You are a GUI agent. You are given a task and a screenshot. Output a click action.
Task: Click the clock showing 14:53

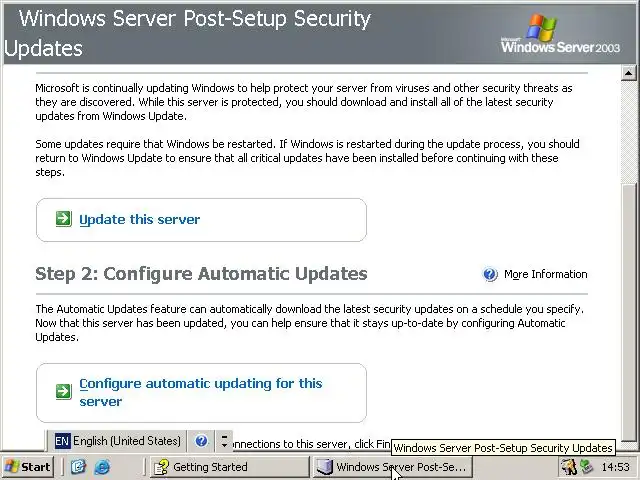[x=616, y=467]
